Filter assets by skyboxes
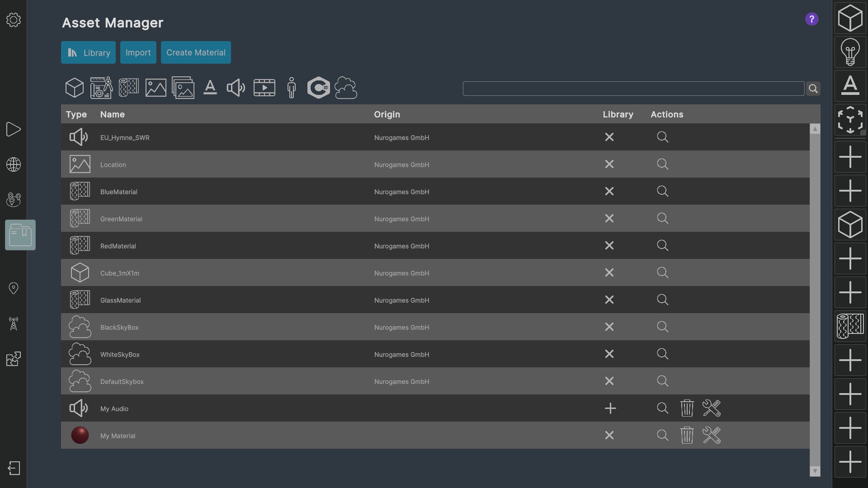 click(346, 87)
